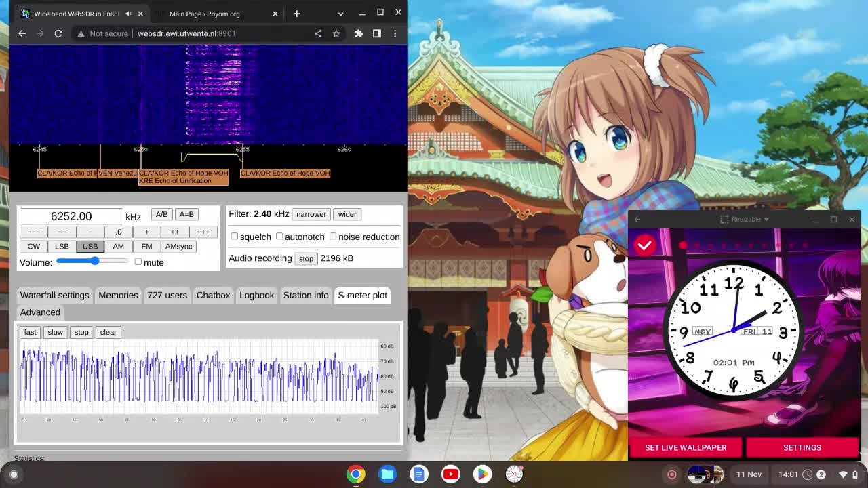Click SET LIVE WALLPAPER button
Image resolution: width=868 pixels, height=488 pixels.
click(686, 447)
